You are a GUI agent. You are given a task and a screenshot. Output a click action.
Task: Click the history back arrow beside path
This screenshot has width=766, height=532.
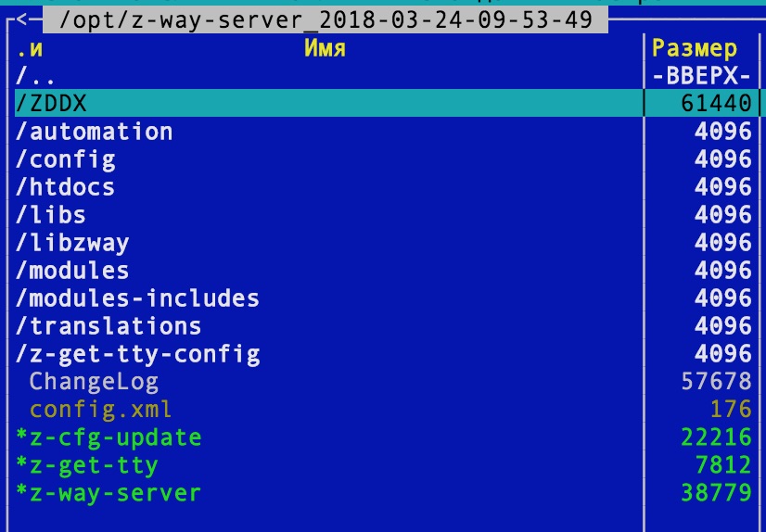pos(22,19)
